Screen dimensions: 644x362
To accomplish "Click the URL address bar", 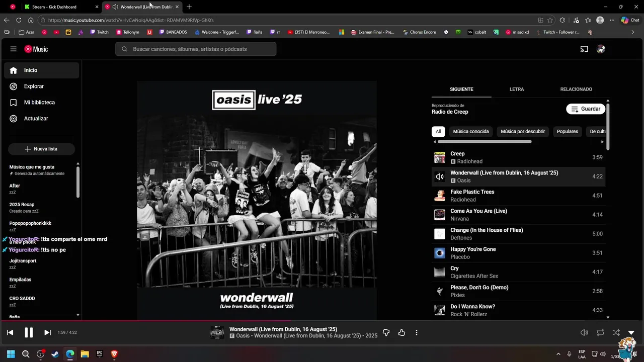I will pos(287,20).
